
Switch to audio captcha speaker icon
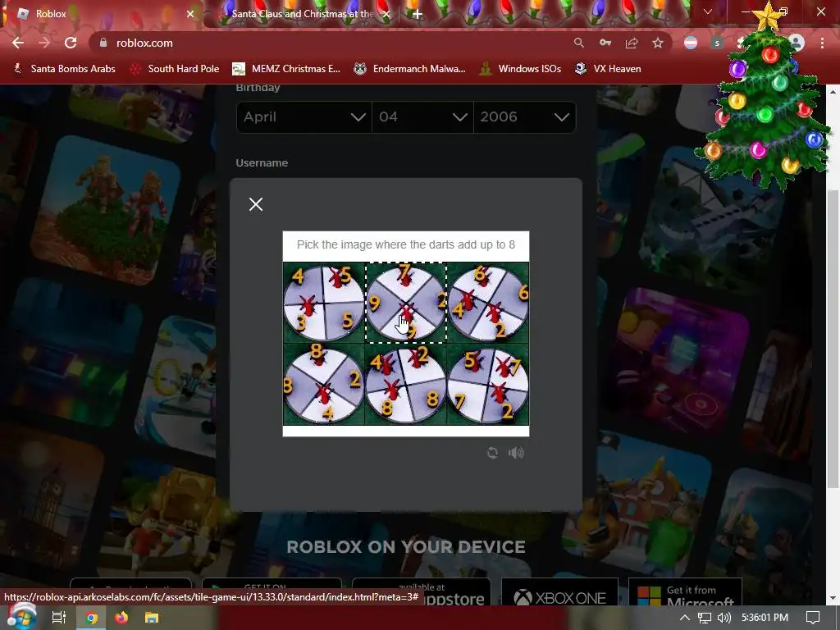click(516, 453)
